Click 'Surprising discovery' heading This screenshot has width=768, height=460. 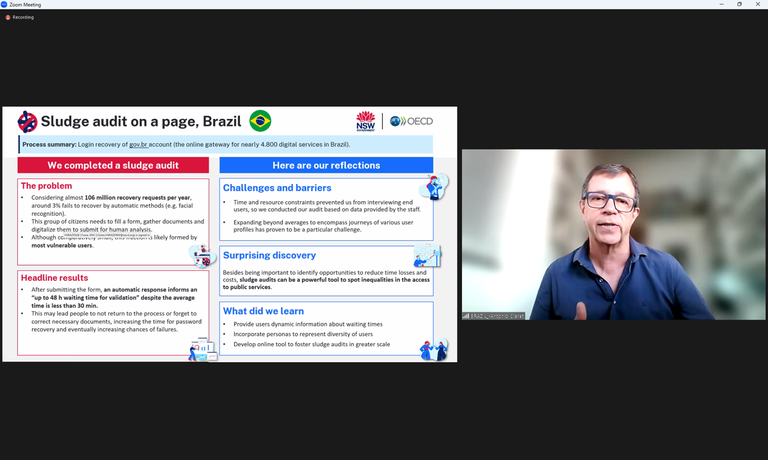point(269,255)
